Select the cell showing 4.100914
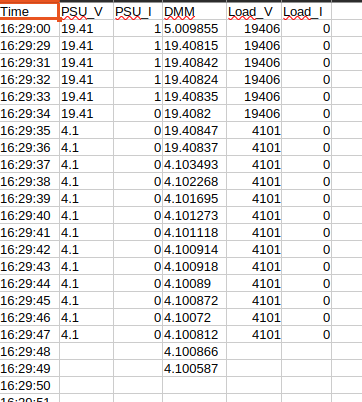Image resolution: width=362 pixels, height=402 pixels. 195,250
